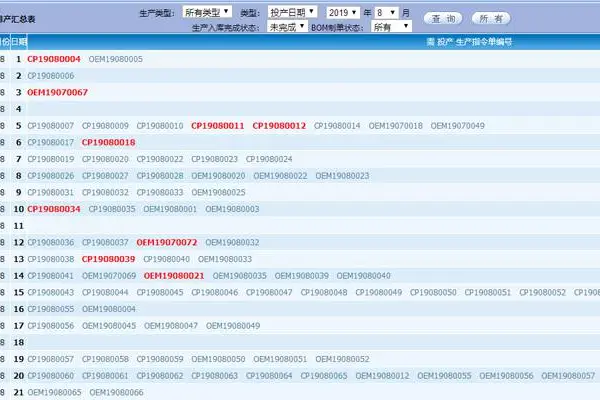600x400 pixels.
Task: Open order CP19080017
Action: point(51,142)
